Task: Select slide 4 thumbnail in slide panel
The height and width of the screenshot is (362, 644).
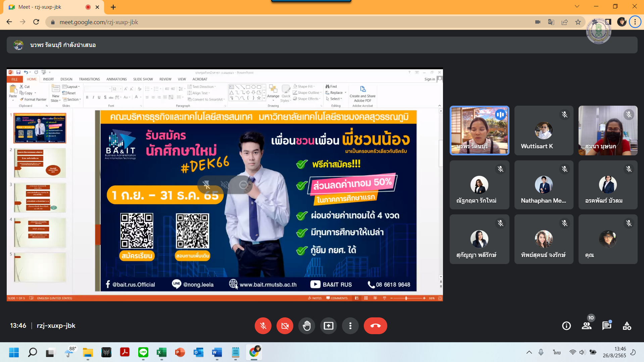Action: 40,232
